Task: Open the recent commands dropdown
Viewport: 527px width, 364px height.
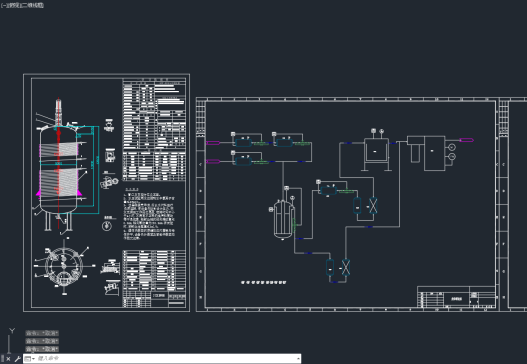Action: pyautogui.click(x=30, y=359)
